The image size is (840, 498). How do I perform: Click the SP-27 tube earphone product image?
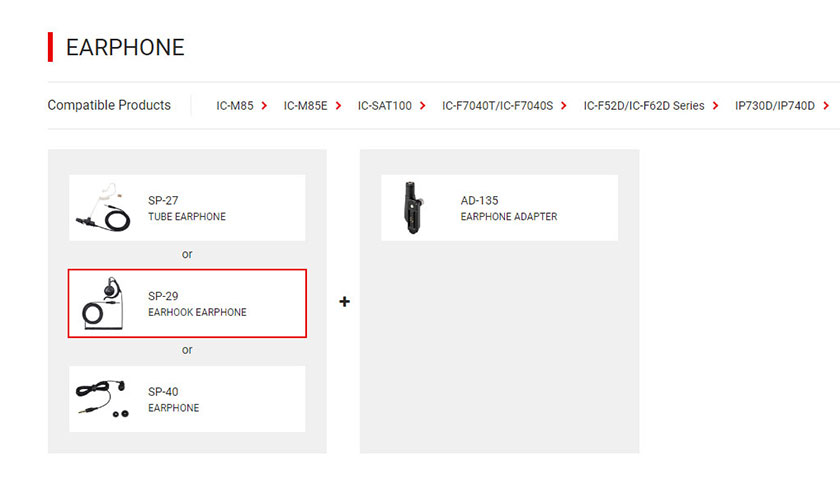tap(103, 208)
